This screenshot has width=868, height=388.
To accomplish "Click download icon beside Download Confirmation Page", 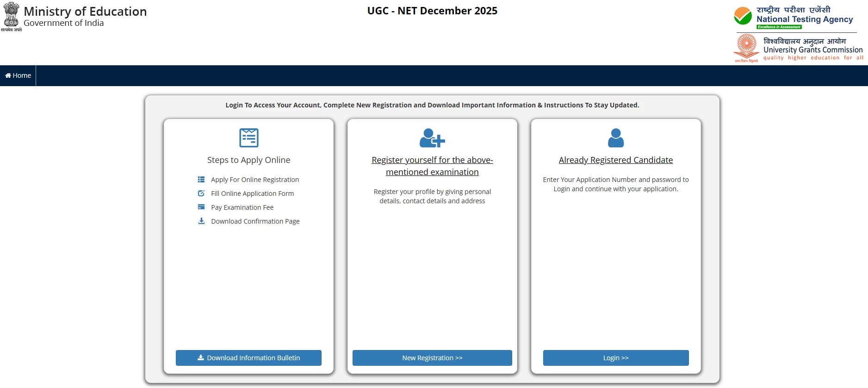I will [201, 221].
